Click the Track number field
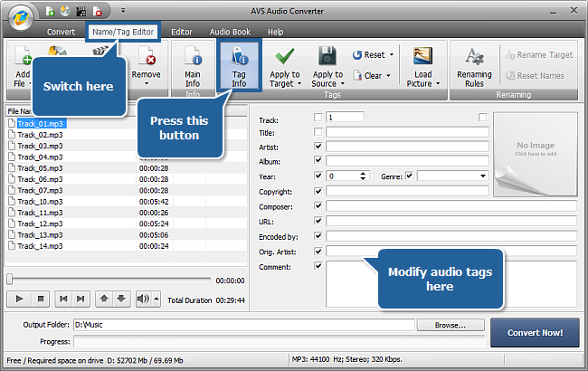Image resolution: width=588 pixels, height=371 pixels. point(345,117)
